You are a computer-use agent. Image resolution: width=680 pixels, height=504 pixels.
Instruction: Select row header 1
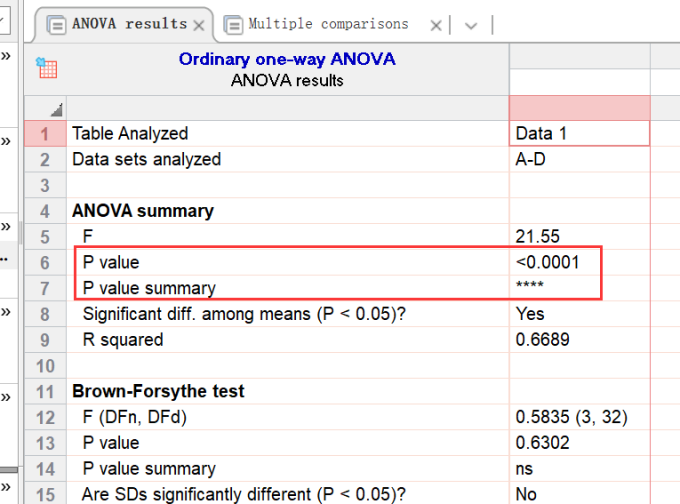click(x=44, y=133)
